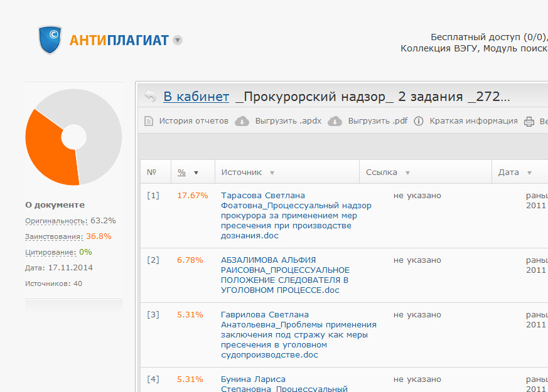Click the Цитирование label
The image size is (548, 392).
(x=50, y=252)
